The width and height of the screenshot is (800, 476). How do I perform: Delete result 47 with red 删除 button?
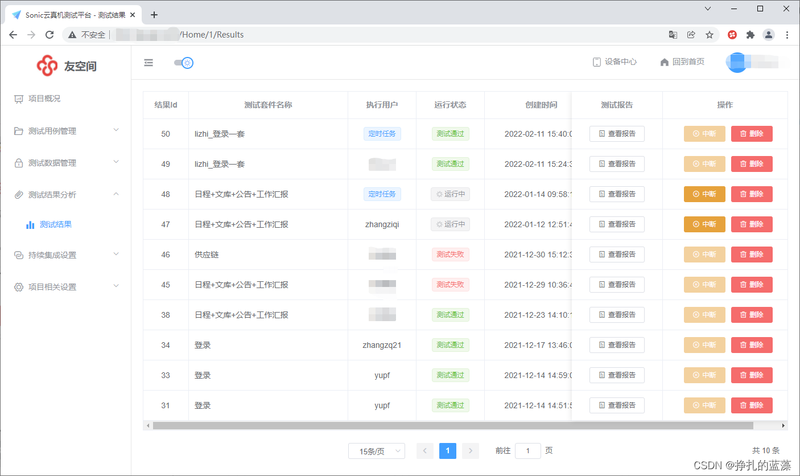pyautogui.click(x=752, y=224)
